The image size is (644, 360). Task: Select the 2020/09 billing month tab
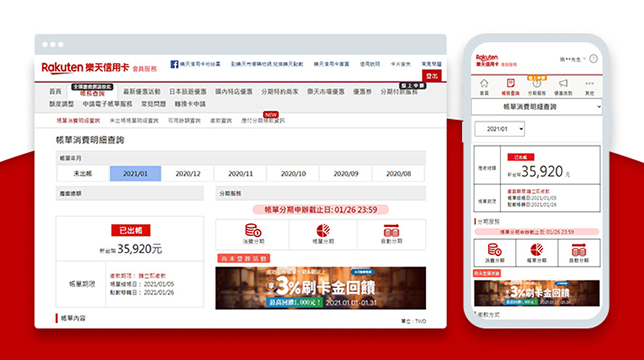tap(345, 174)
